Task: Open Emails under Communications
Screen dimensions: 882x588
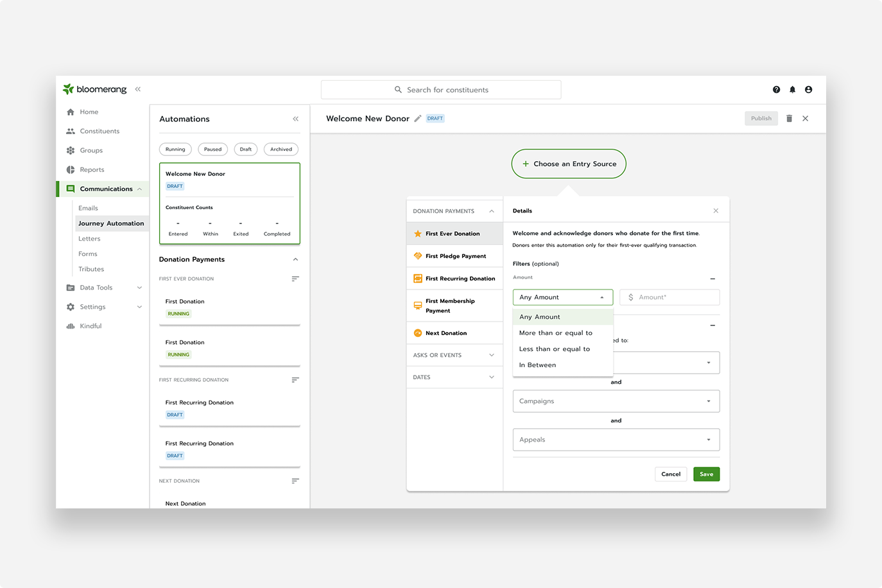Action: point(88,208)
